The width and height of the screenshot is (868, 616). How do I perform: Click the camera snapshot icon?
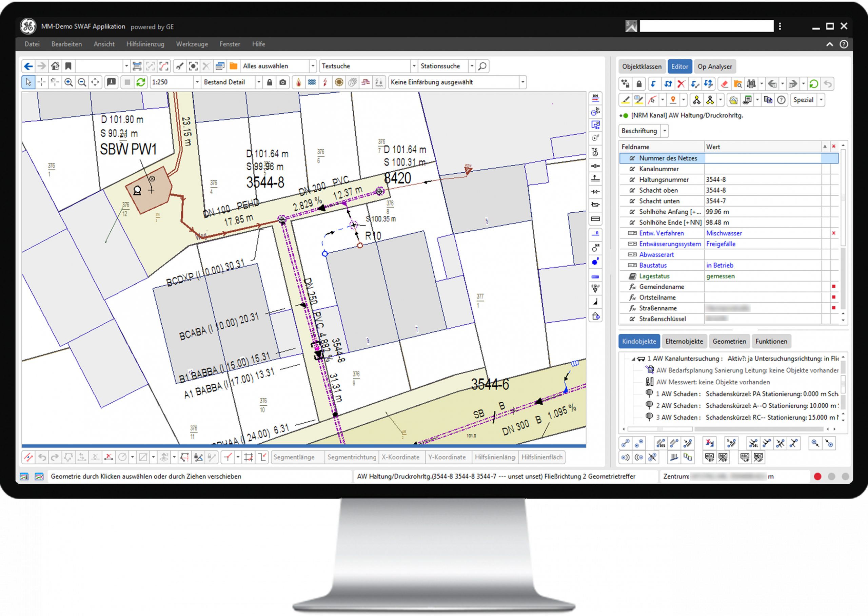pyautogui.click(x=283, y=82)
